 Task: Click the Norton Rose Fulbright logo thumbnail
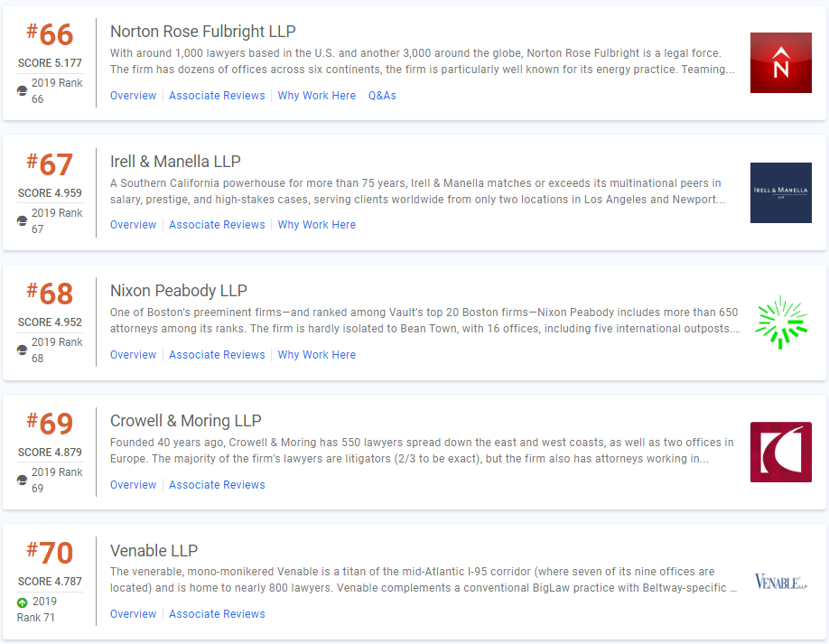(781, 63)
